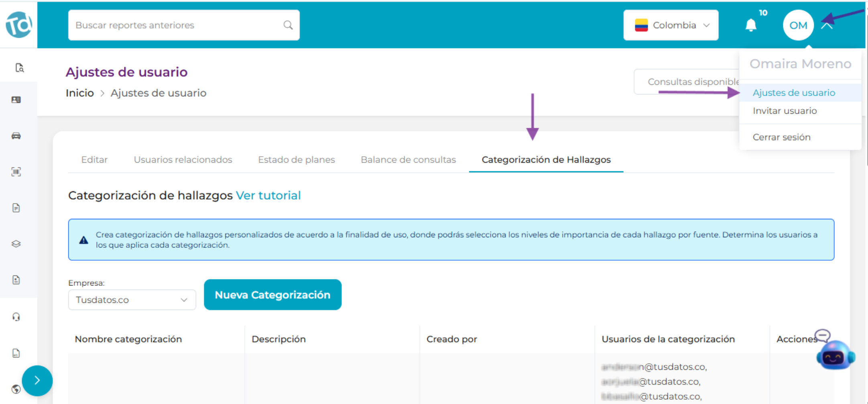
Task: Open the globe sidebar icon
Action: 16,389
